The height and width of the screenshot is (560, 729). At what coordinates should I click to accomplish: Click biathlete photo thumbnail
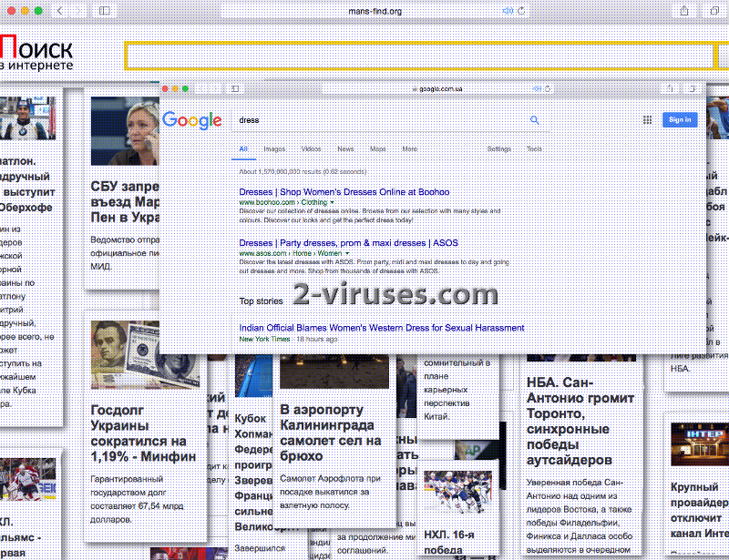click(x=28, y=118)
